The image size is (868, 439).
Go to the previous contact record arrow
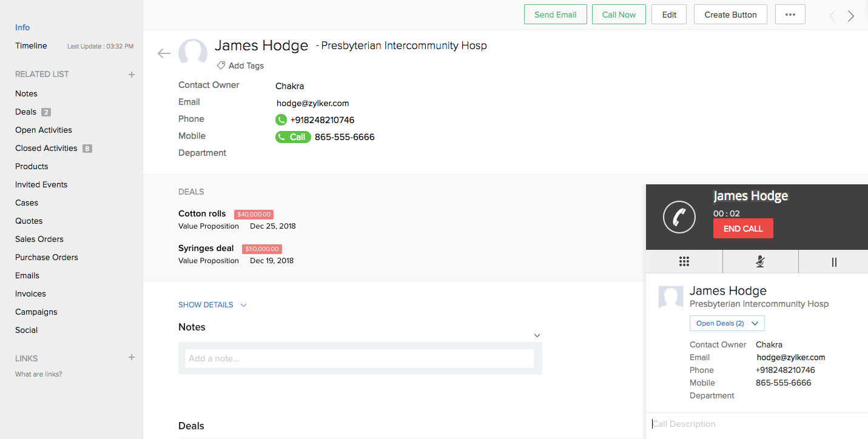coord(832,16)
